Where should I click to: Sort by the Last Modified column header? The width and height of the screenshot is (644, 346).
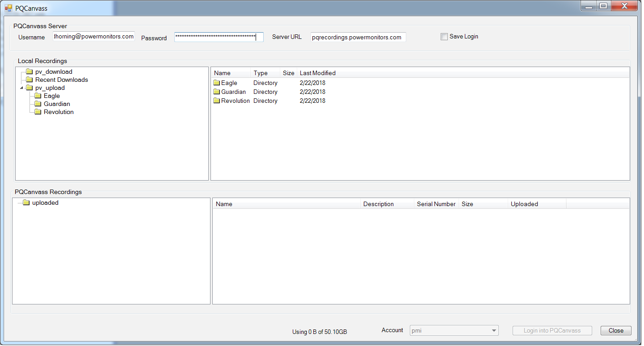(x=317, y=73)
